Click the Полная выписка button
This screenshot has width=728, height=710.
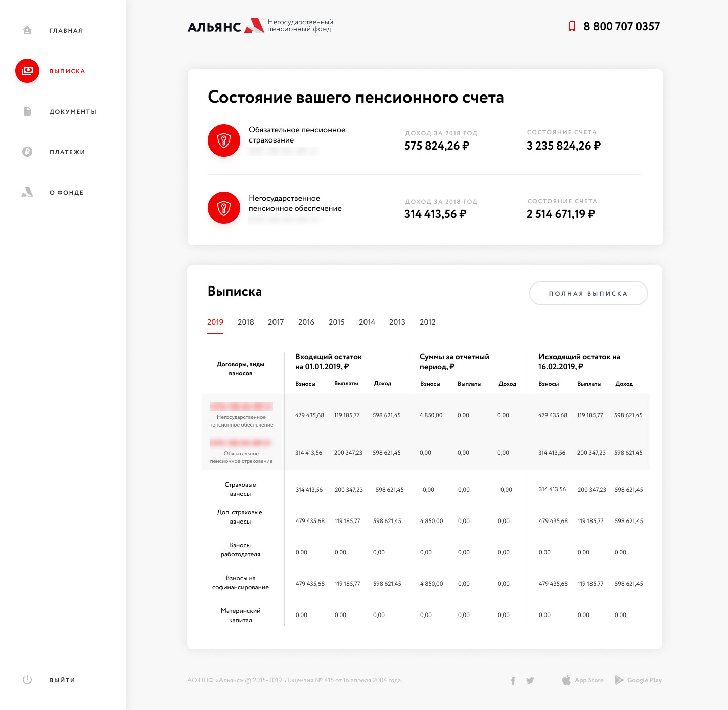point(588,293)
